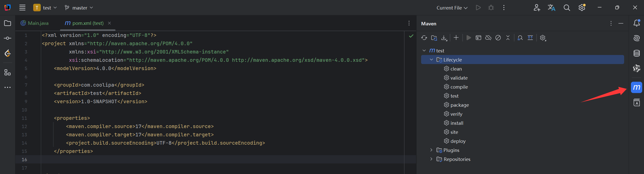Open the Notifications bell panel
644x174 pixels.
[x=636, y=23]
